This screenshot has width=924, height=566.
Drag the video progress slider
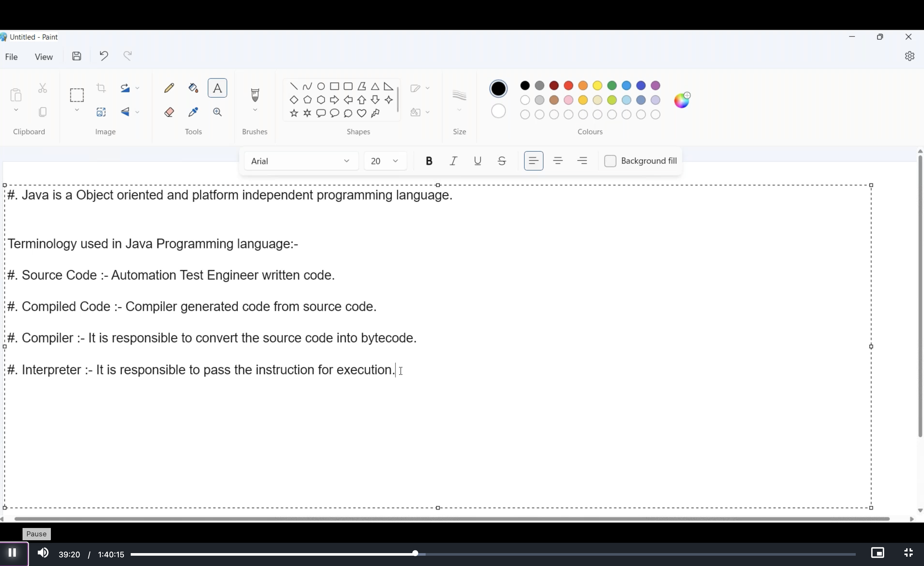[414, 553]
